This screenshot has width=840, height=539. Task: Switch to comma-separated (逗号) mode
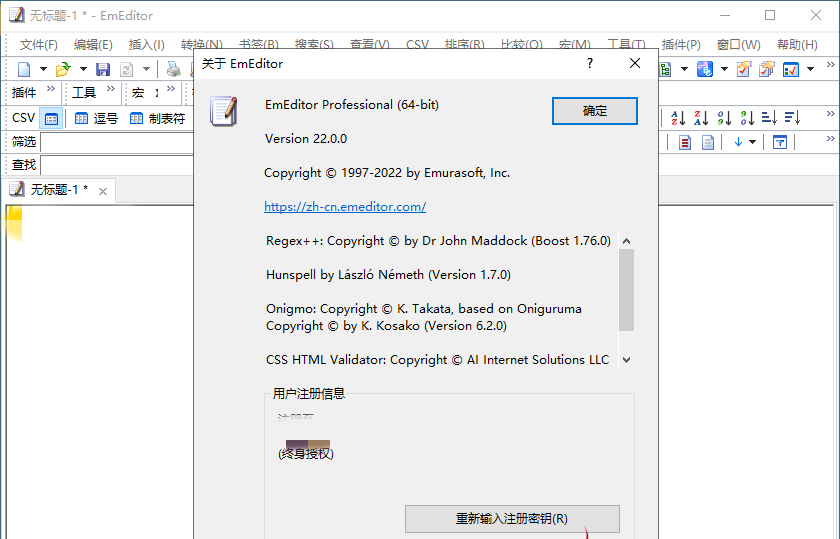96,118
